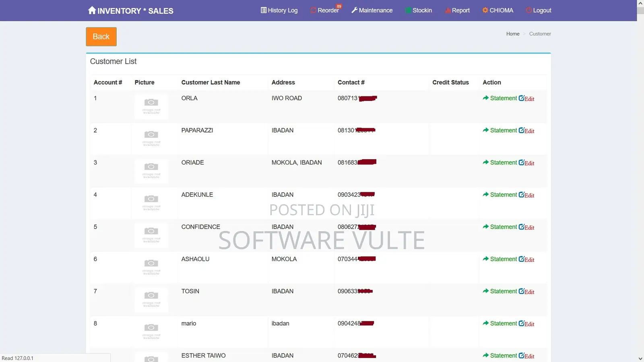Screen dimensions: 644x362
Task: Click TOSIN's placeholder picture thumbnail
Action: 151,300
